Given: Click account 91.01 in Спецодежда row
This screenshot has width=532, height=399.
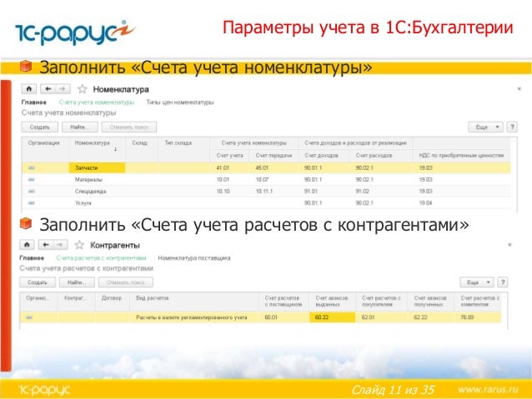Looking at the screenshot, I should pyautogui.click(x=311, y=192).
